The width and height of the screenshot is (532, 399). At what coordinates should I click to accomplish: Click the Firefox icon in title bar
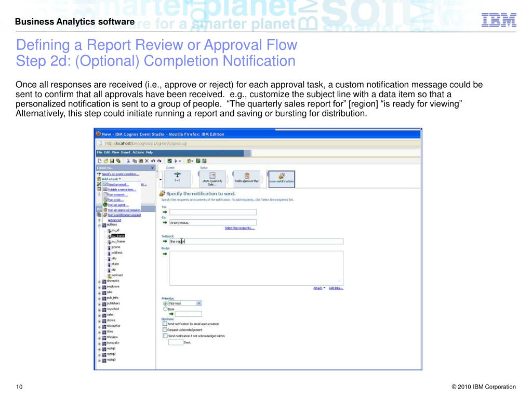[98, 134]
